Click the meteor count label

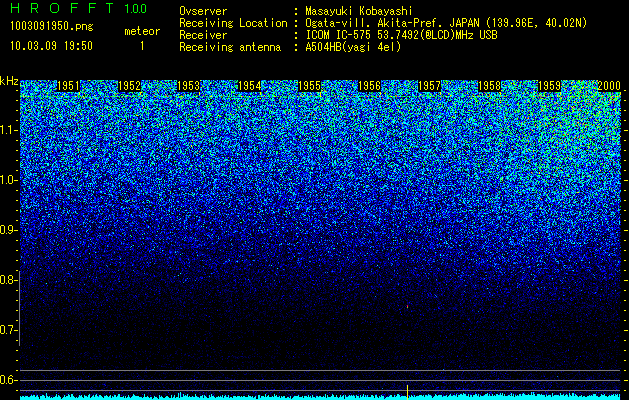point(142,31)
